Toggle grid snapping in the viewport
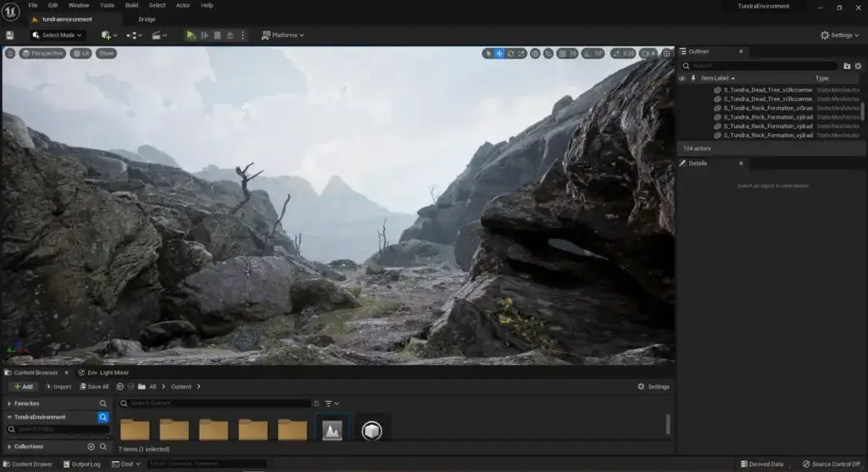 click(561, 53)
